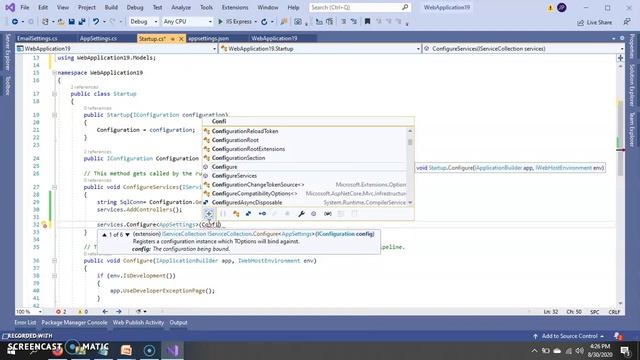Click the error count indicator

[x=61, y=311]
